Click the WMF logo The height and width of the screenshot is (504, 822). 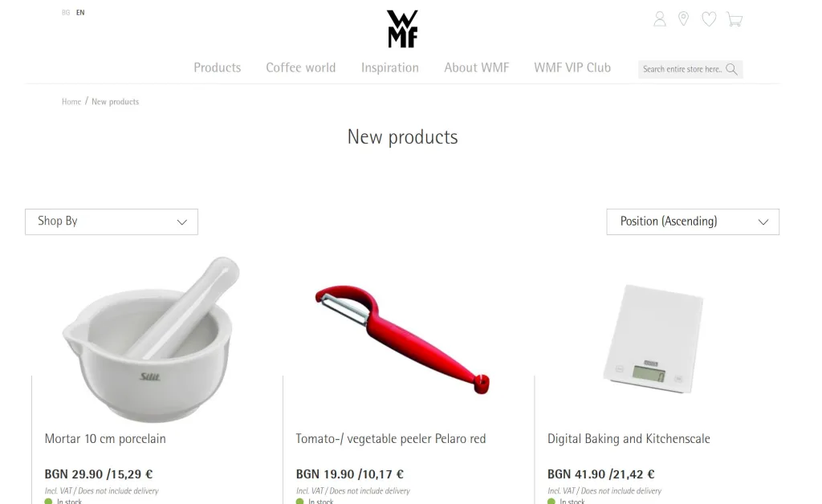(403, 29)
